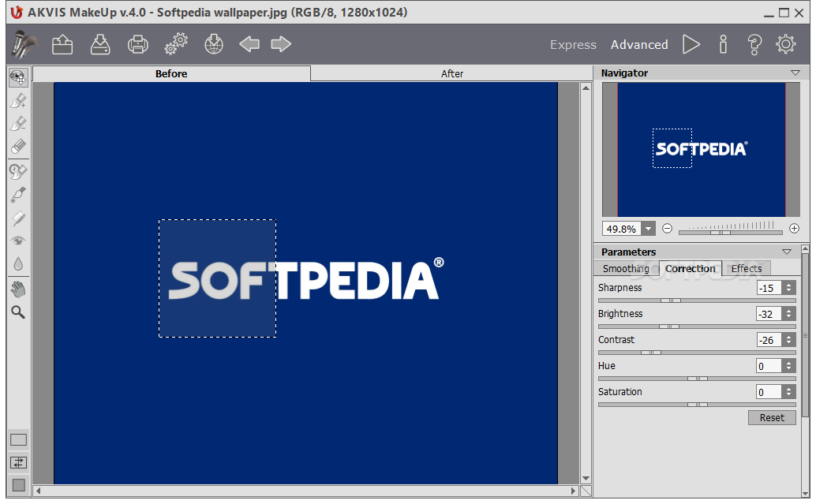Click the Navigator image thumbnail

[x=701, y=150]
